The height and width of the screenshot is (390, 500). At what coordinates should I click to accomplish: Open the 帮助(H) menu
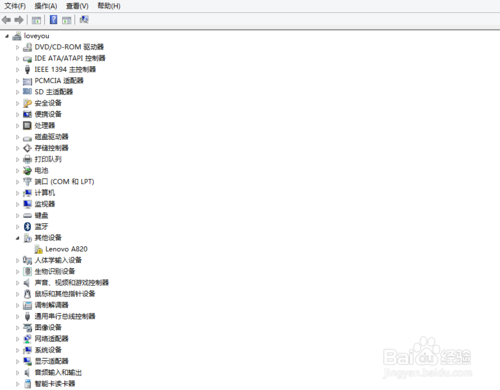click(109, 6)
